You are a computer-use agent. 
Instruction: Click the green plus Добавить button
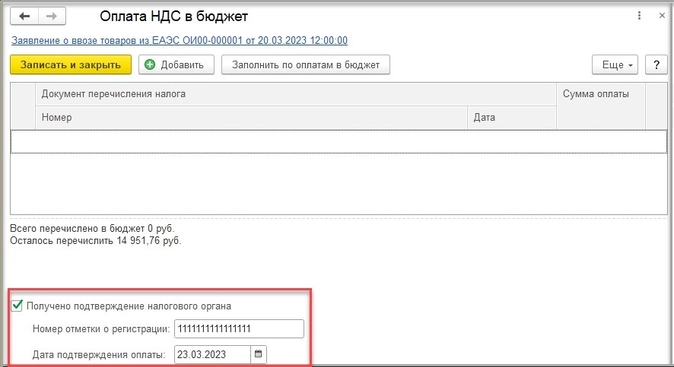[176, 65]
